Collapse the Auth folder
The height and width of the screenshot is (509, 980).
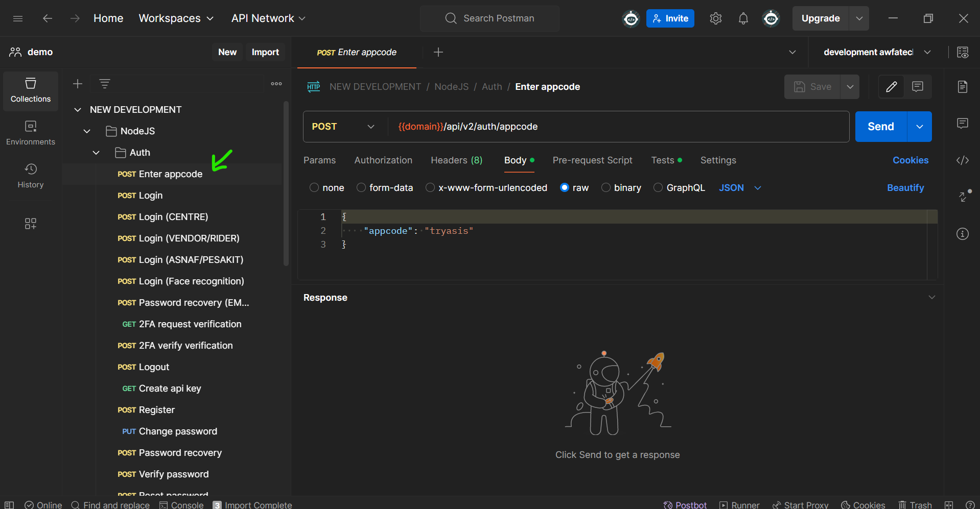[x=96, y=153]
